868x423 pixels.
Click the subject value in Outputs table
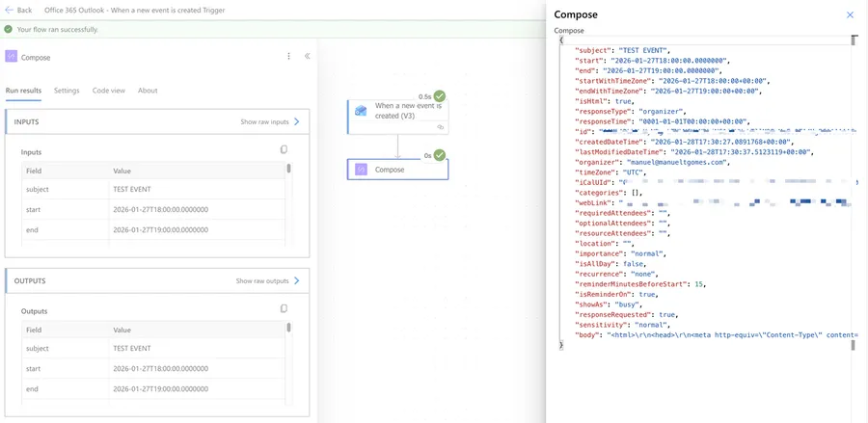pyautogui.click(x=132, y=348)
